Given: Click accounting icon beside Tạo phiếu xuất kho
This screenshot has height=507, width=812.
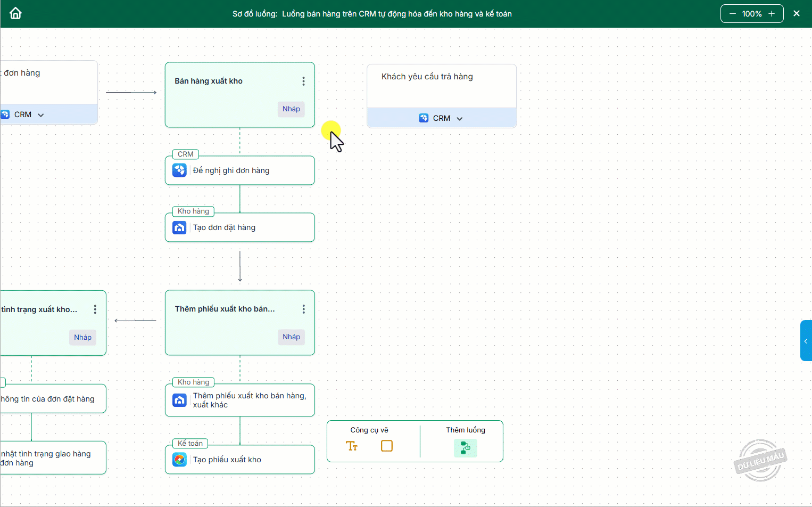Looking at the screenshot, I should click(x=180, y=460).
